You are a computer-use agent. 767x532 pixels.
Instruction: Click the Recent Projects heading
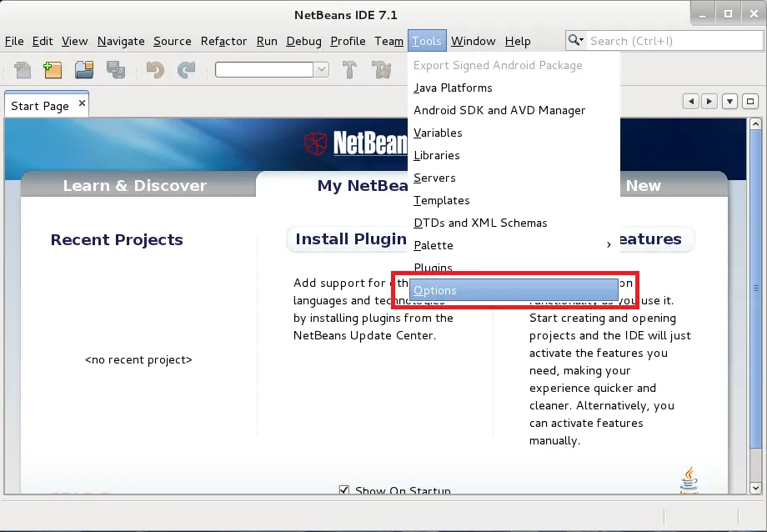pyautogui.click(x=117, y=239)
